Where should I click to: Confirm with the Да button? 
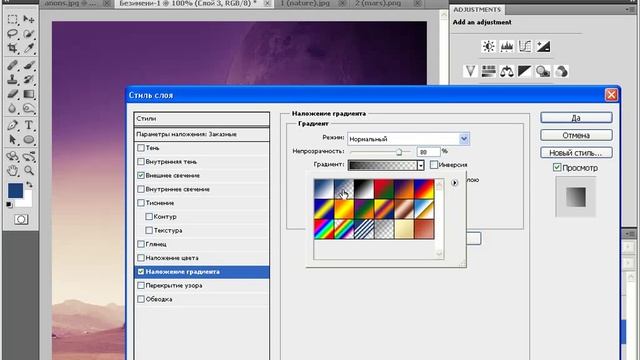tap(576, 118)
